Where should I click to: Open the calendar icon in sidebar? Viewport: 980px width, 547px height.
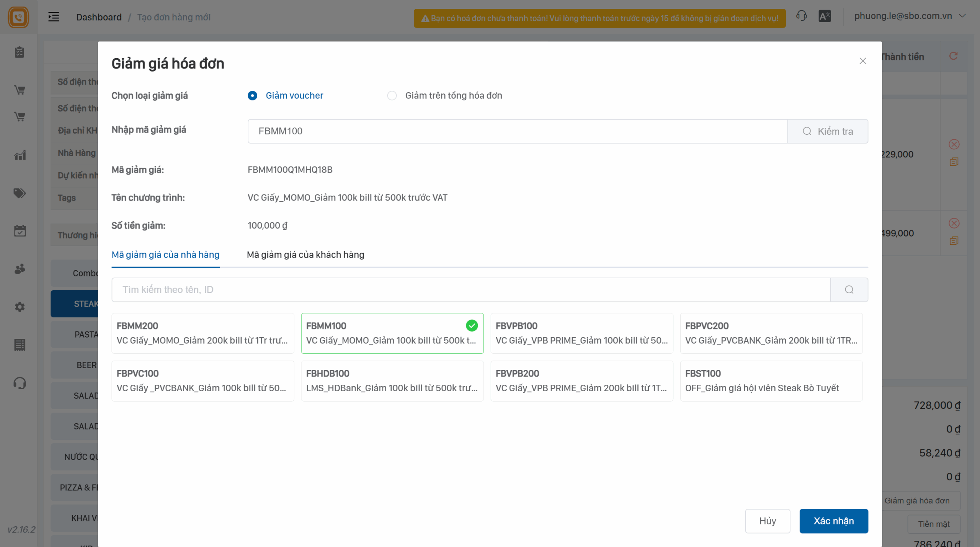[20, 231]
